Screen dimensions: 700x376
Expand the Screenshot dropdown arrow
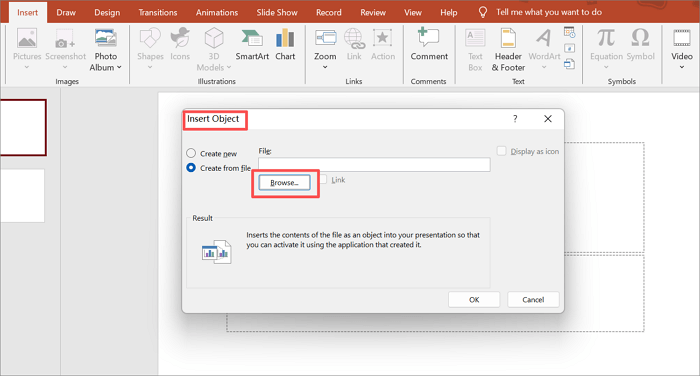coord(65,67)
